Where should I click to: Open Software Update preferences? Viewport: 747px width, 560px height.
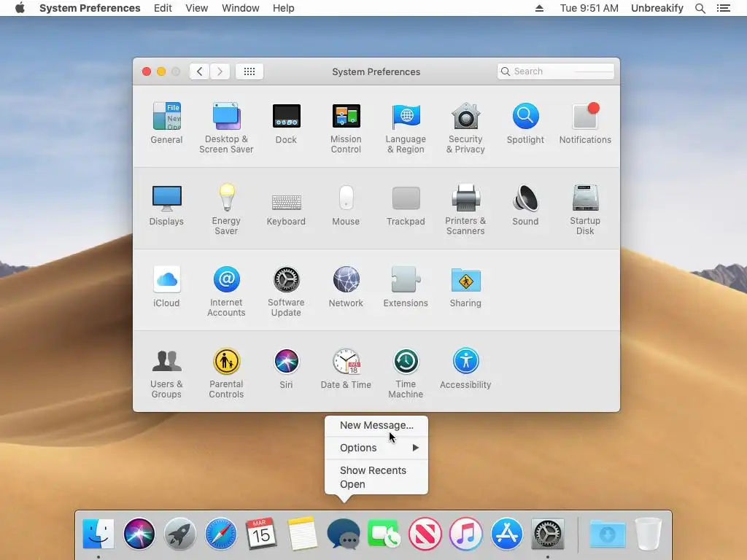[286, 292]
